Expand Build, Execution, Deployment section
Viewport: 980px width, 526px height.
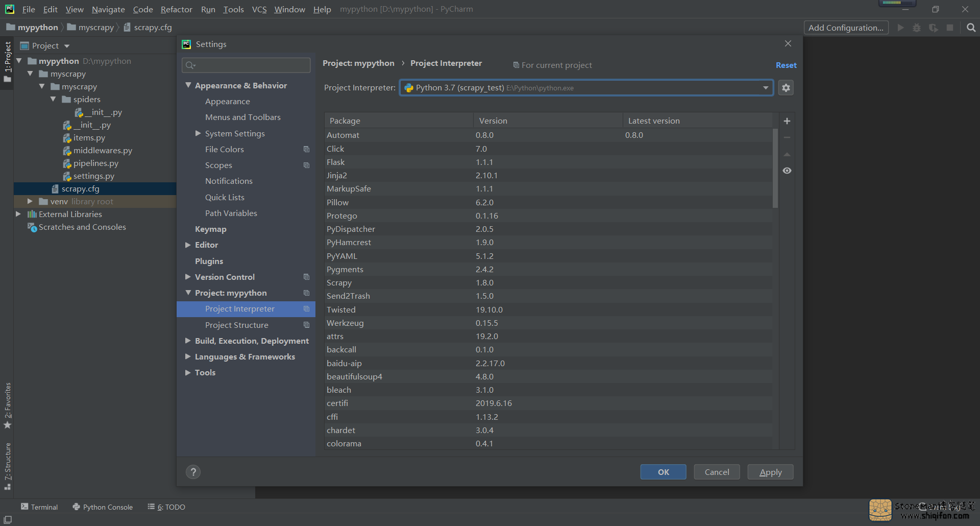click(x=188, y=341)
